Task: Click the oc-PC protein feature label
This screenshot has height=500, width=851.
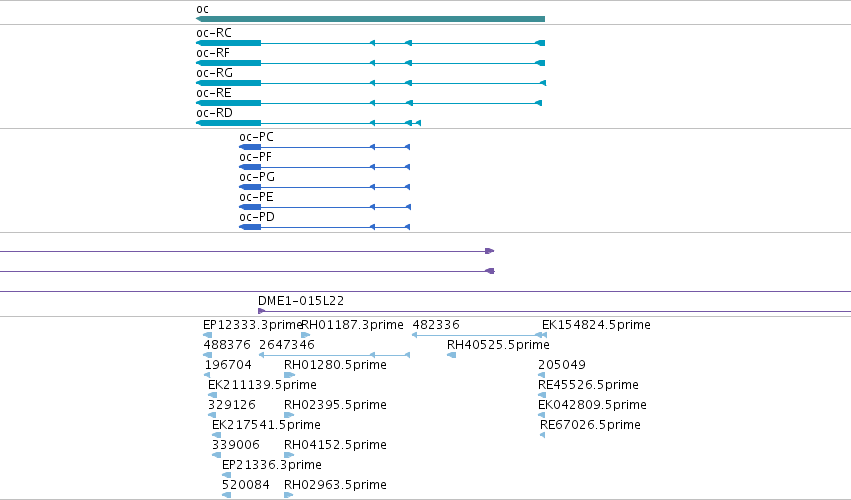Action: 256,137
